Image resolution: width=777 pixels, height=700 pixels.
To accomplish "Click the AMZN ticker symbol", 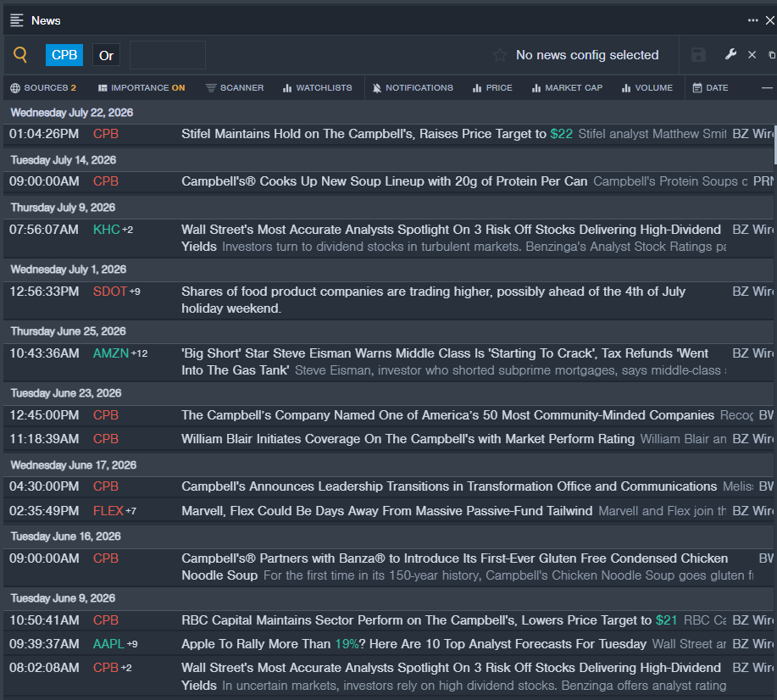I will (111, 353).
